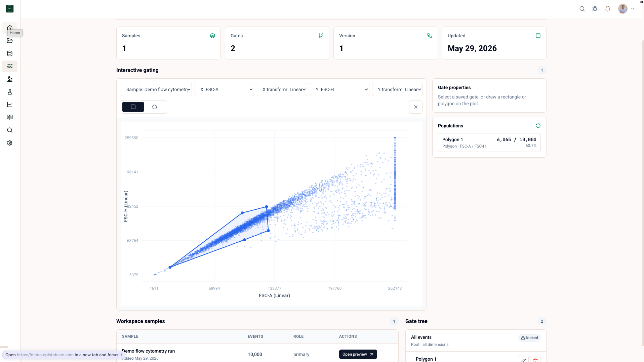Click the primary role cell

click(301, 354)
